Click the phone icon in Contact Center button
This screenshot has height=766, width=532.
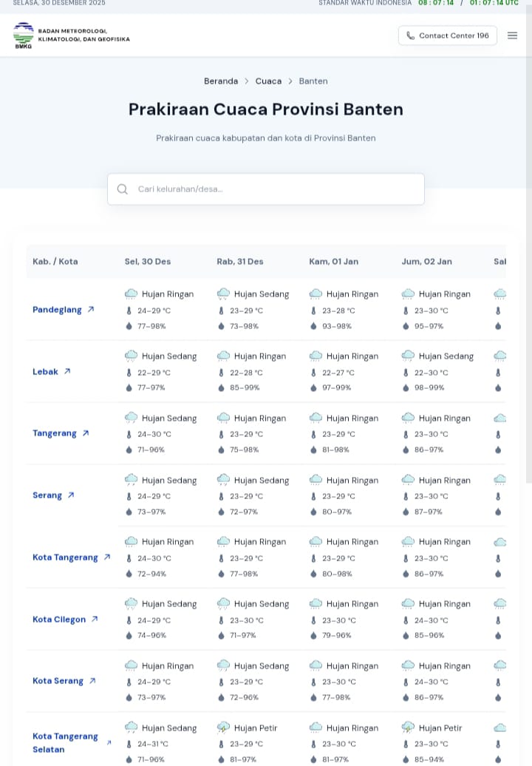click(410, 35)
